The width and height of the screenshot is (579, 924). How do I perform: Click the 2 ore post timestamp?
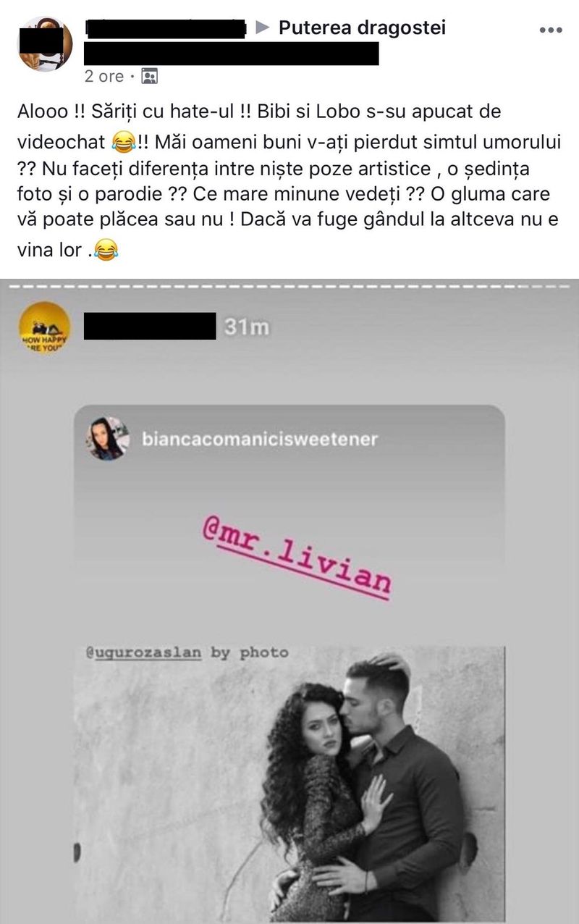[x=104, y=76]
